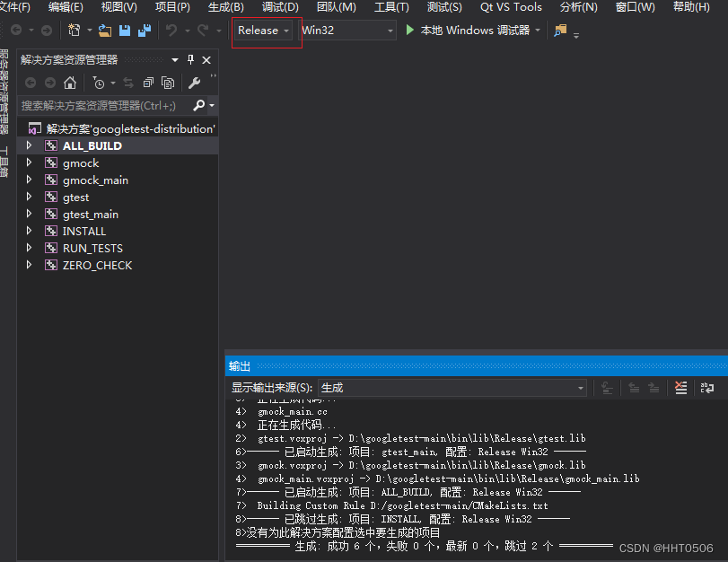The image size is (728, 562).
Task: Click collapse all icon in Solution Explorer
Action: 149,83
